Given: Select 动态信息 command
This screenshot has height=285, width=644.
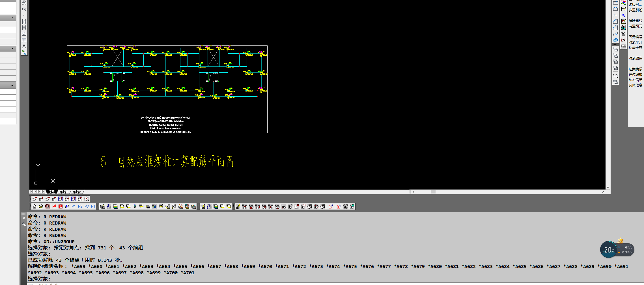Looking at the screenshot, I should tap(635, 80).
